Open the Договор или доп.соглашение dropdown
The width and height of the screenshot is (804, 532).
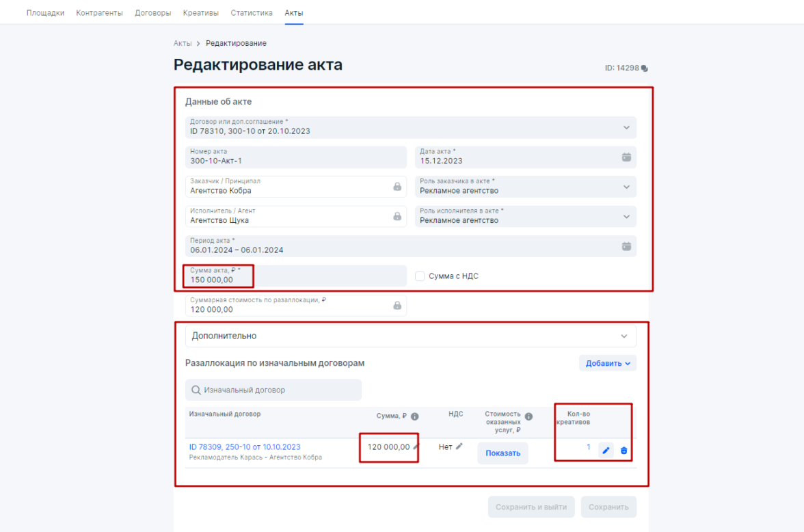pos(626,127)
